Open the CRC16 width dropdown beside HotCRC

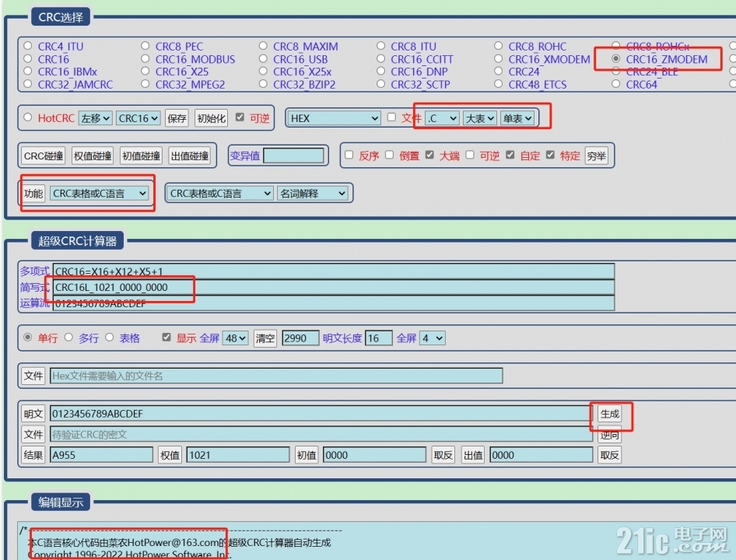138,118
